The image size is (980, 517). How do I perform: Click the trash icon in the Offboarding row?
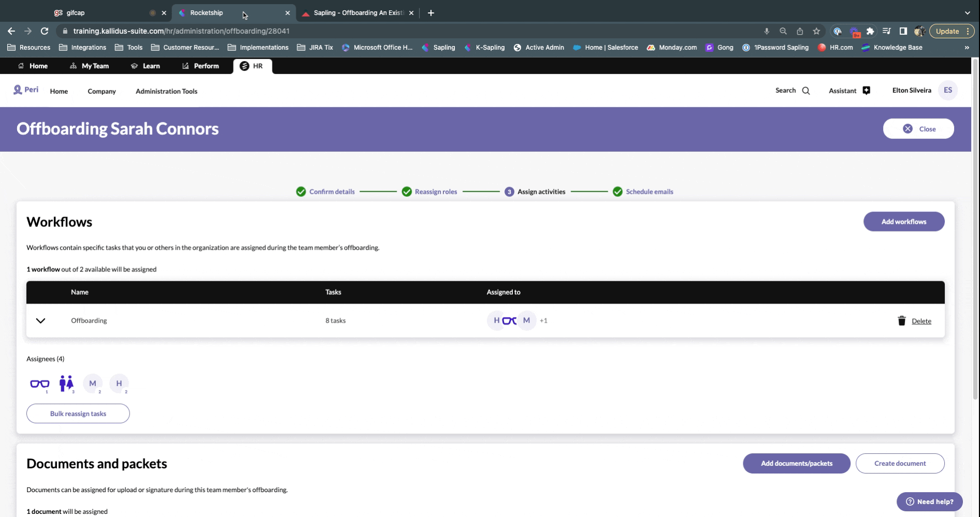coord(901,321)
